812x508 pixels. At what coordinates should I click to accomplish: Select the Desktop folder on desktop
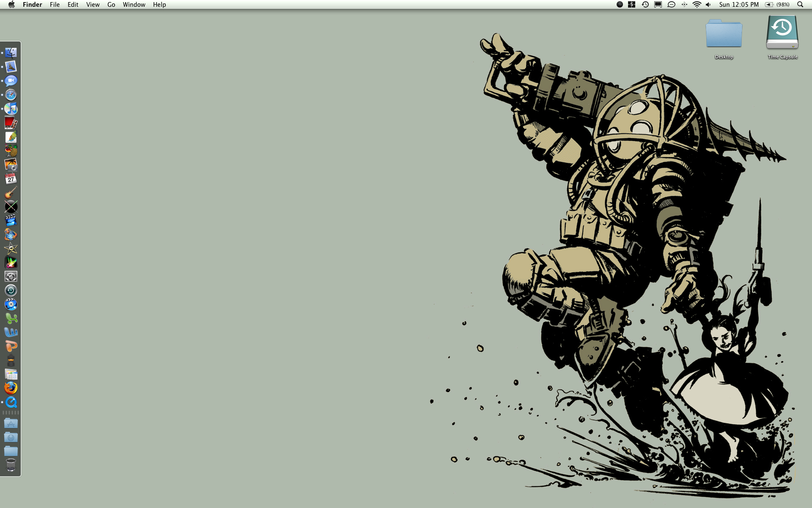pos(724,34)
